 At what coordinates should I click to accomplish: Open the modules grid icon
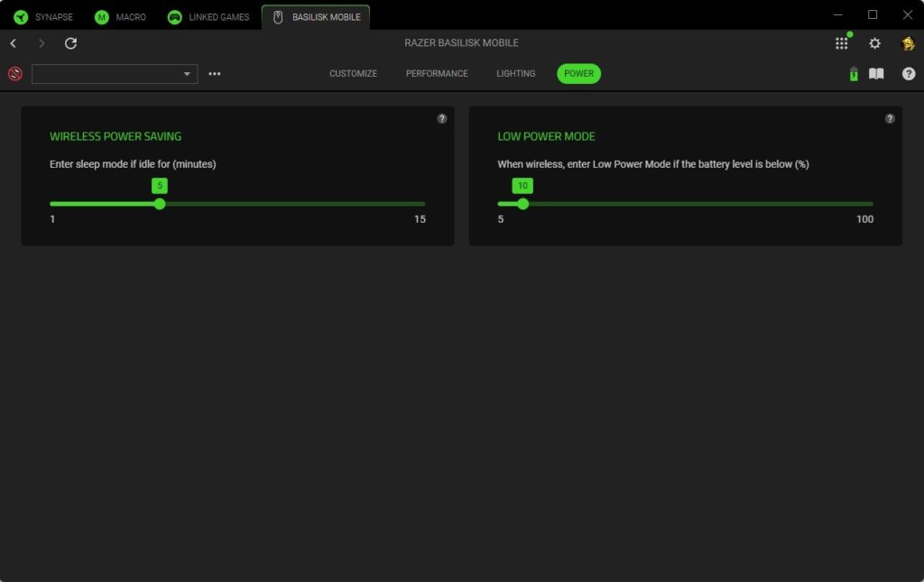(842, 43)
